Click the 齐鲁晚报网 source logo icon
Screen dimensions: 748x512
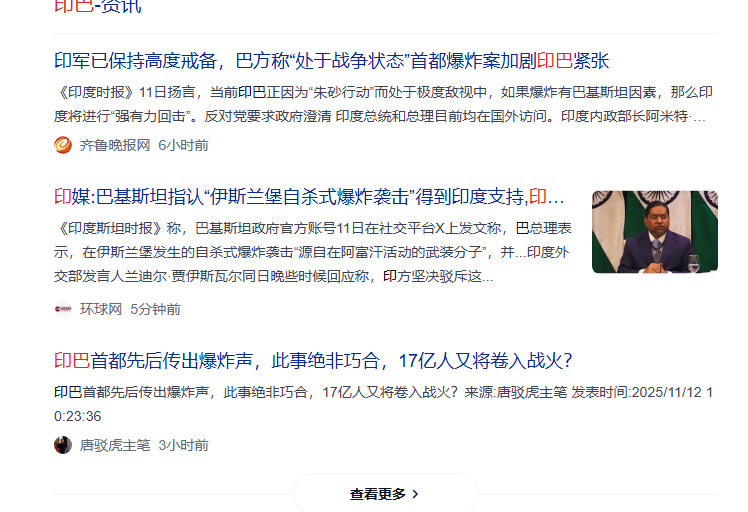point(63,145)
